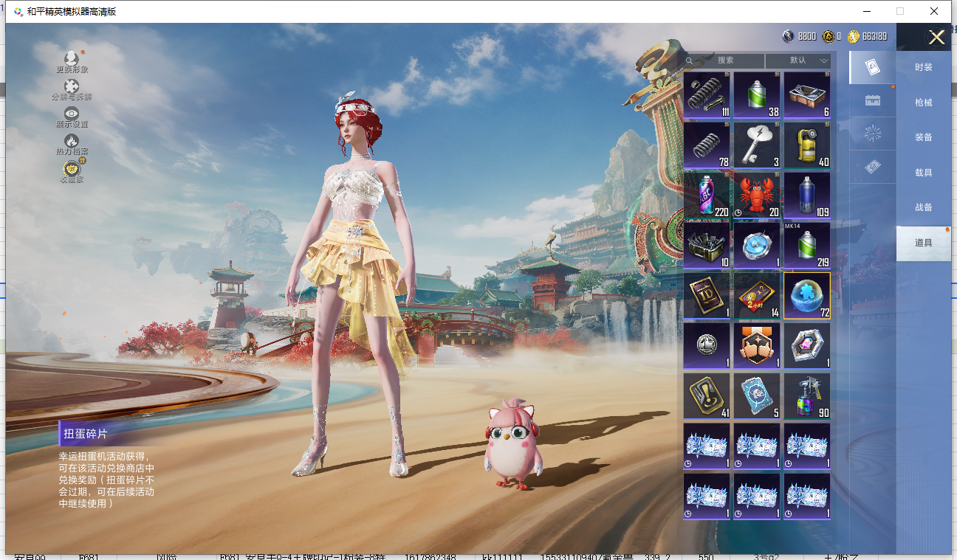Select the orange thumbs-up medal item
Viewport: 957px width, 560px height.
(x=757, y=346)
